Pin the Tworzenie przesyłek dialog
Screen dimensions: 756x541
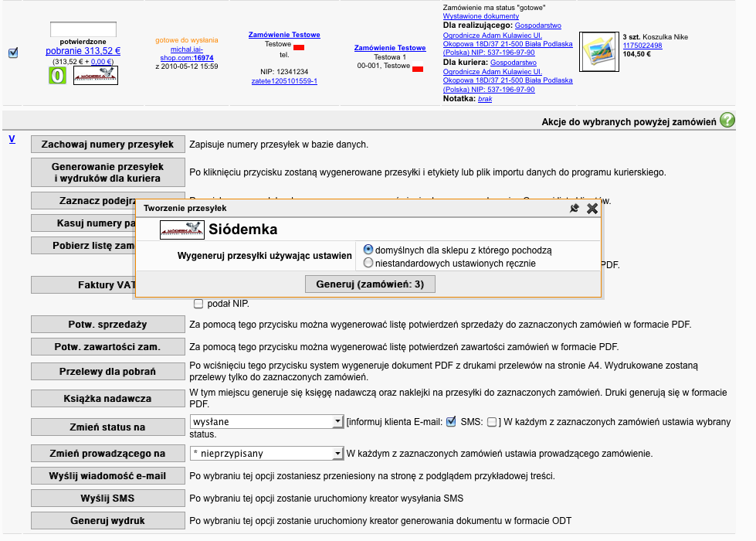coord(574,209)
